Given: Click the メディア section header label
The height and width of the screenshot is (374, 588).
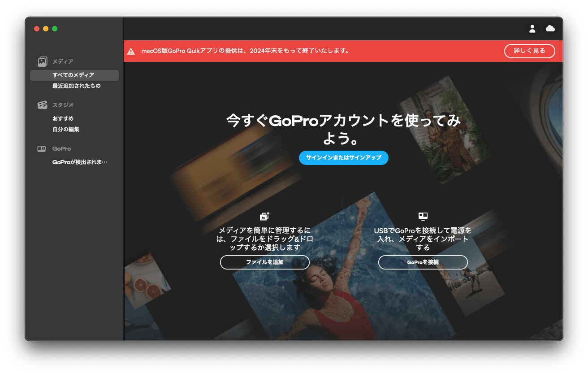Looking at the screenshot, I should (63, 62).
